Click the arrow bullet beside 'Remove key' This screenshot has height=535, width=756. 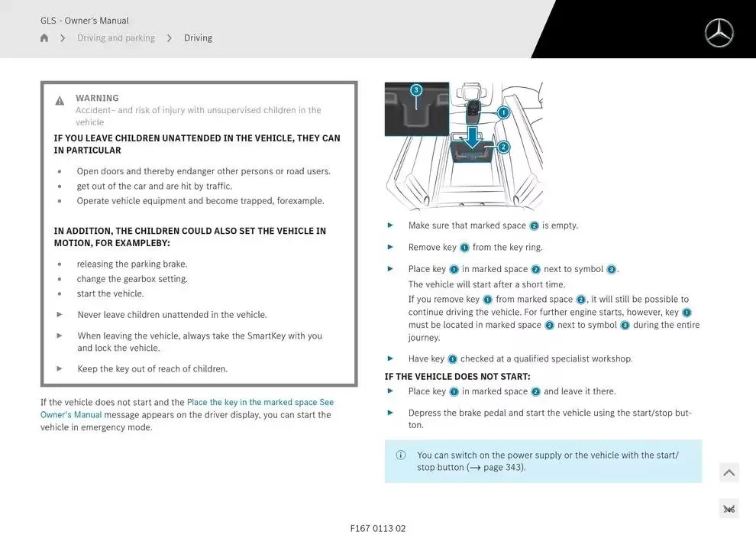tap(390, 247)
